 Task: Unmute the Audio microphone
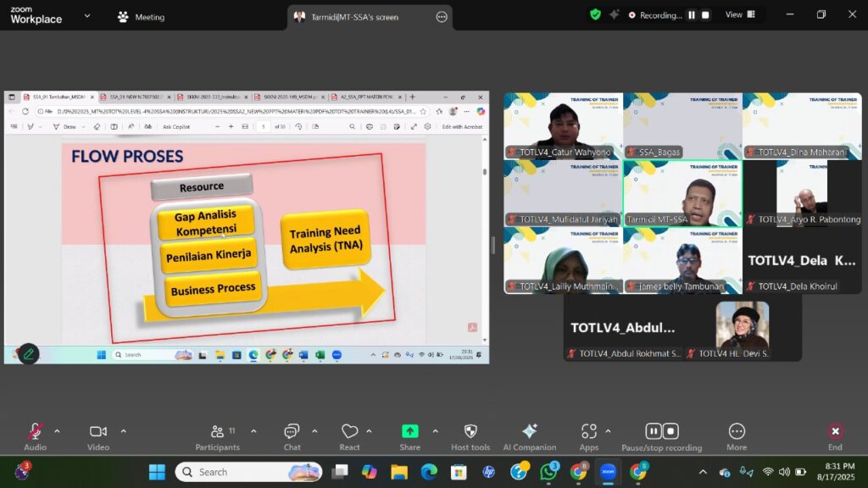pos(35,432)
